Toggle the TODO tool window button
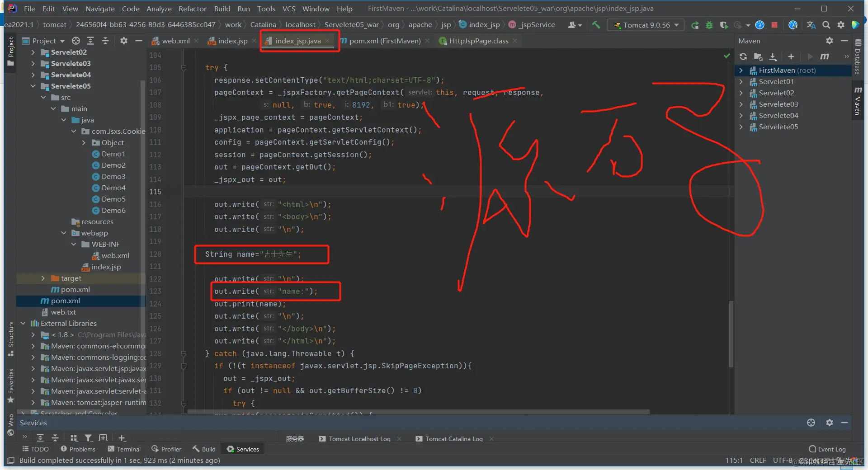868x470 pixels. pyautogui.click(x=36, y=449)
